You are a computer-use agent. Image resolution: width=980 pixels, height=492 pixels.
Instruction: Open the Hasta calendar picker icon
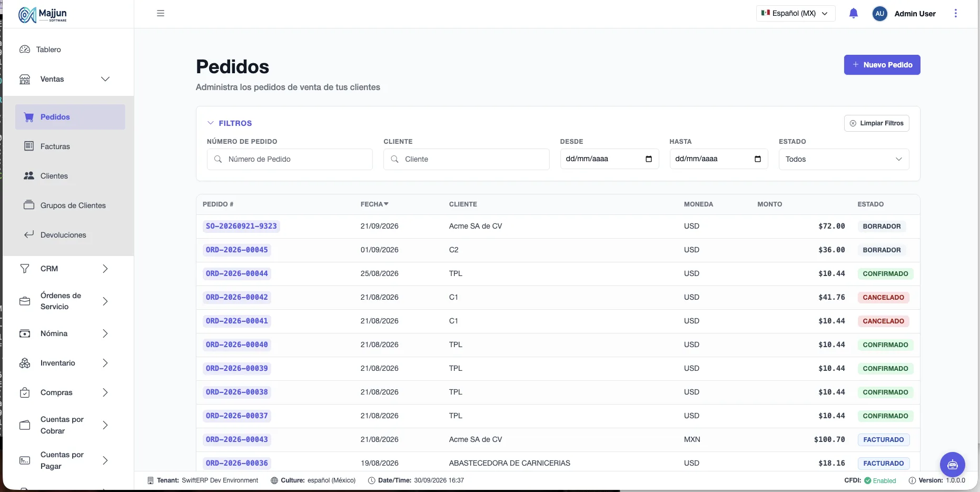[x=758, y=159]
